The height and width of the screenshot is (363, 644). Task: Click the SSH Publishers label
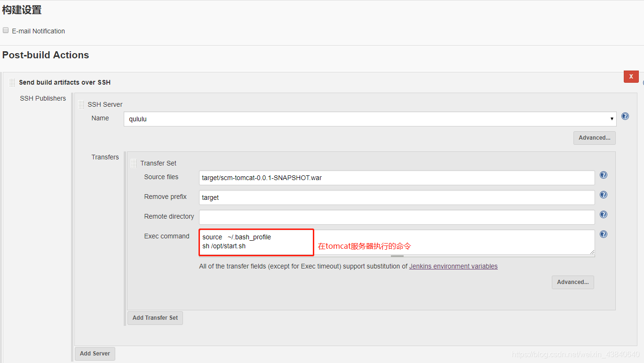coord(43,98)
